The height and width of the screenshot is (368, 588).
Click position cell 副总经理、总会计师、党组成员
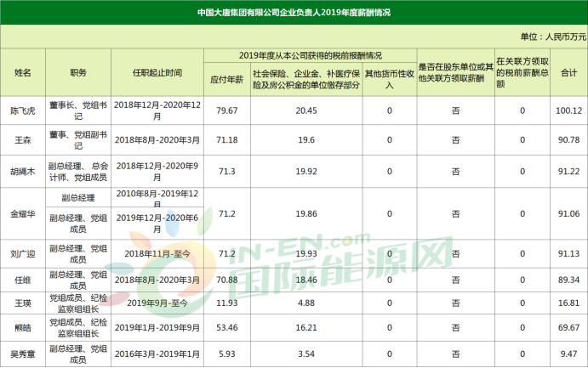78,172
